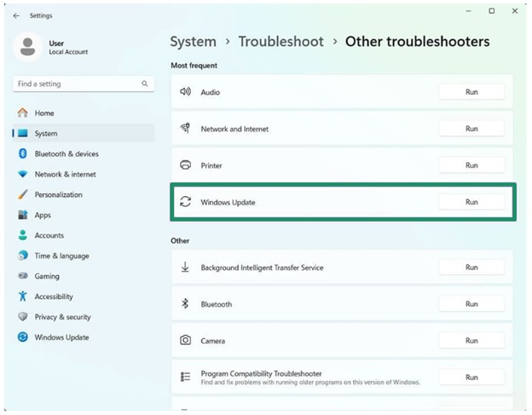532x415 pixels.
Task: Open Time & language settings
Action: pos(61,256)
